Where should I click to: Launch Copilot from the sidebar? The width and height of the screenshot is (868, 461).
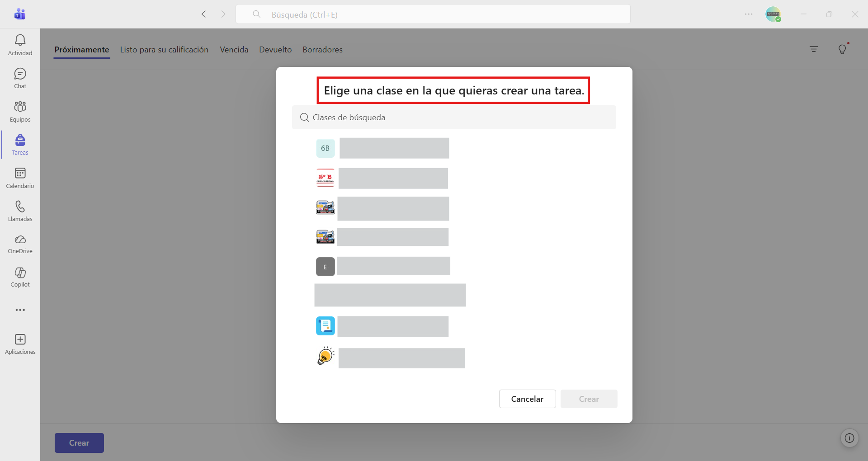(x=20, y=273)
